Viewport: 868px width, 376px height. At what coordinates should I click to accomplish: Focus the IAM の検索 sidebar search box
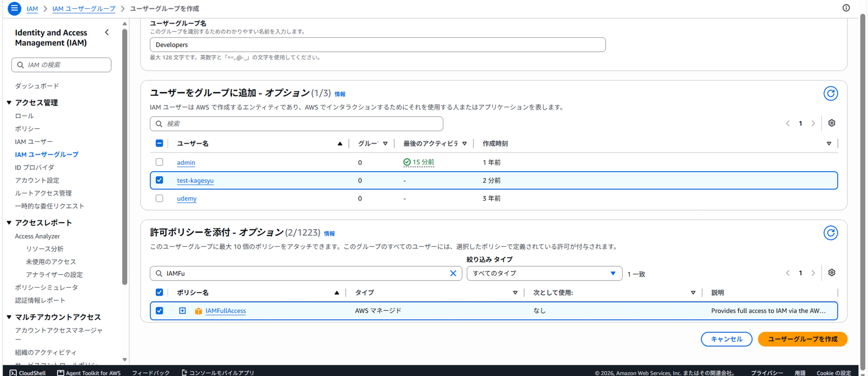(x=61, y=65)
